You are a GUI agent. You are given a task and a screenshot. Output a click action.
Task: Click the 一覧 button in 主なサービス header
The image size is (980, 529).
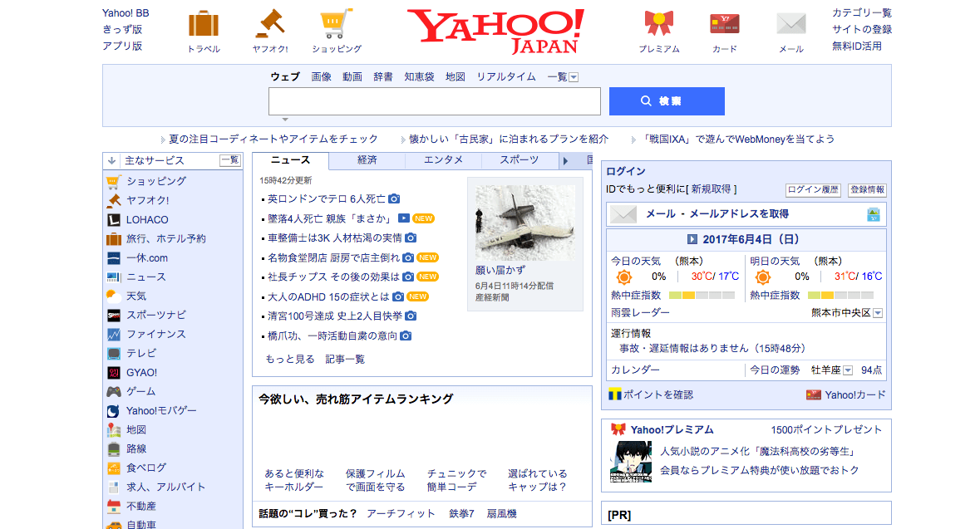click(230, 160)
